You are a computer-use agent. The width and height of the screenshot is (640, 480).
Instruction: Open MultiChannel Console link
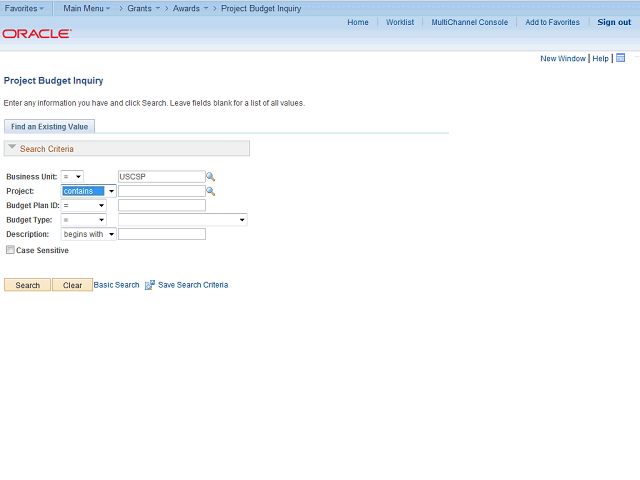tap(469, 22)
